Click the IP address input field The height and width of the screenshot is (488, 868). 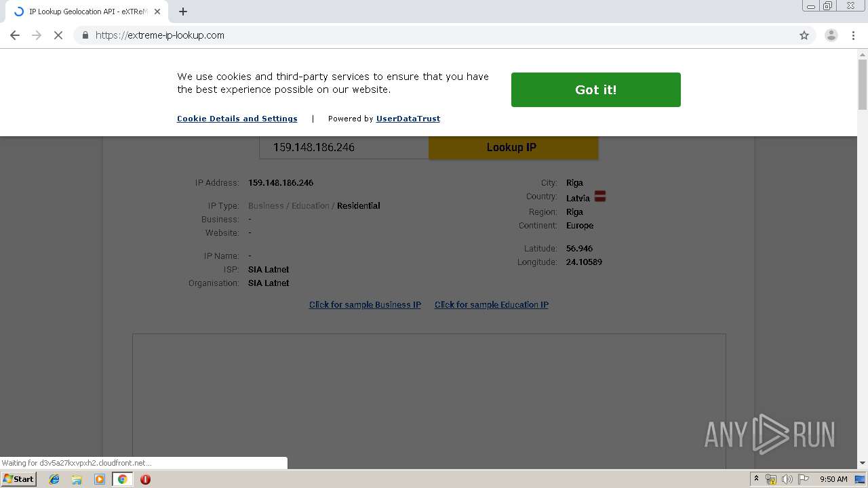pos(344,147)
